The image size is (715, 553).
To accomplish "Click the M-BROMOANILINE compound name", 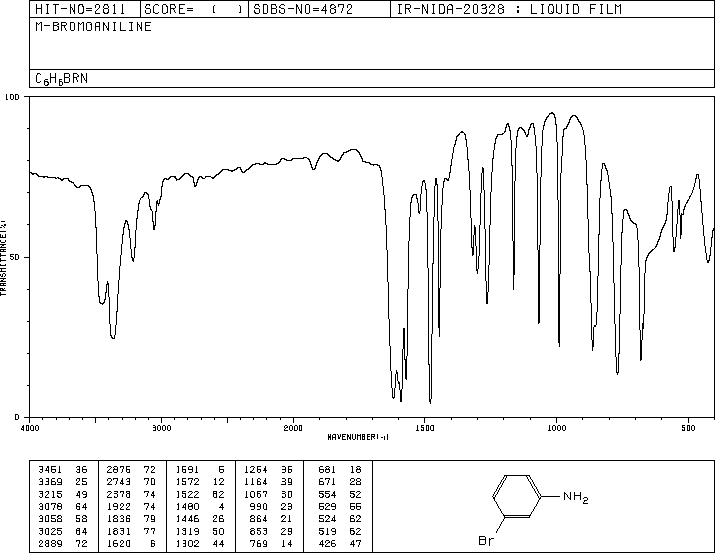I will pos(93,27).
